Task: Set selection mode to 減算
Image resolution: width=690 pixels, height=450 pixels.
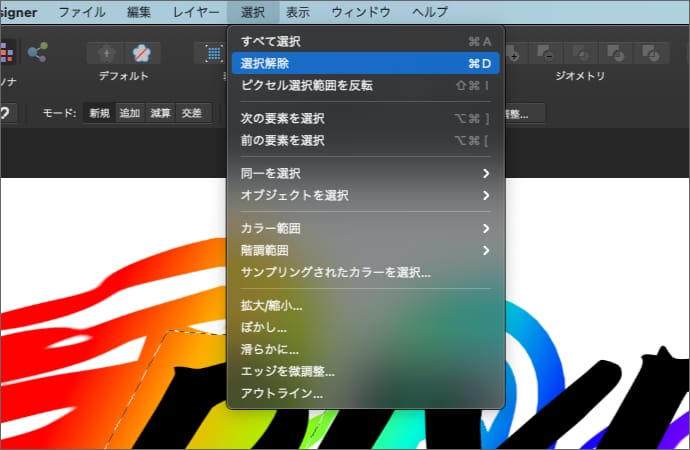Action: (160, 113)
